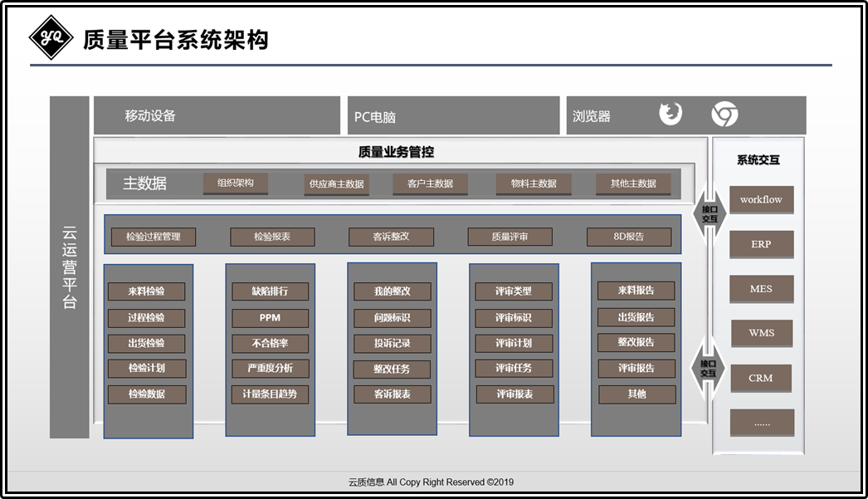Click the MES integration box
868x499 pixels.
point(761,289)
